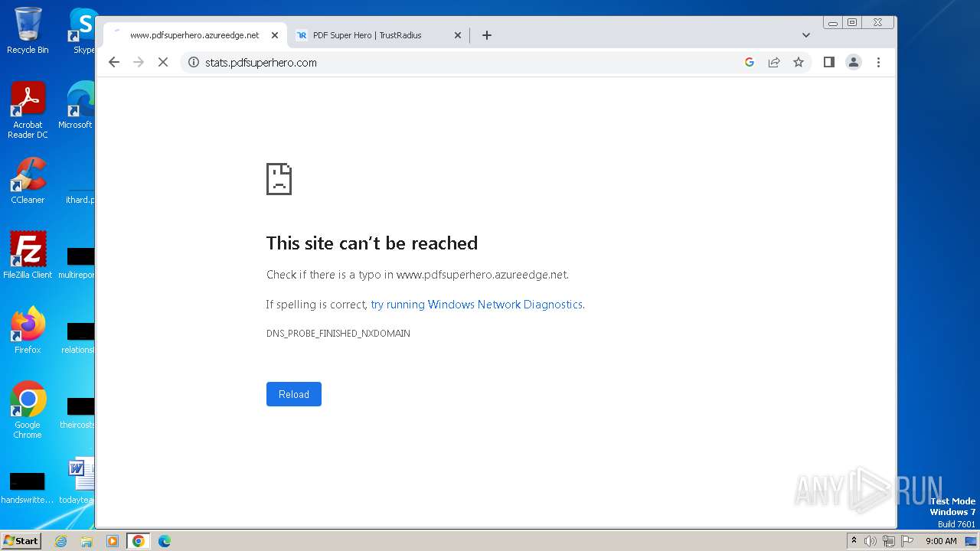The height and width of the screenshot is (551, 980).
Task: Click the 9:00 AM taskbar clock
Action: 941,541
